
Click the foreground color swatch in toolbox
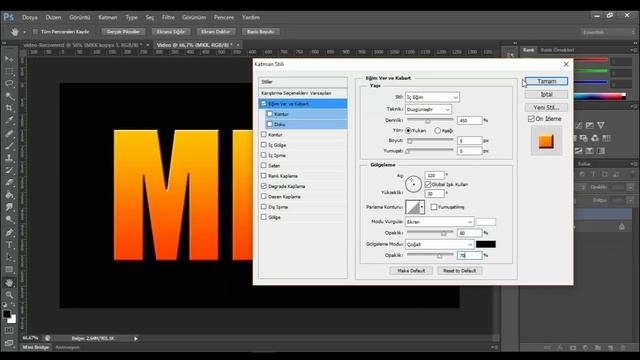pyautogui.click(x=7, y=314)
